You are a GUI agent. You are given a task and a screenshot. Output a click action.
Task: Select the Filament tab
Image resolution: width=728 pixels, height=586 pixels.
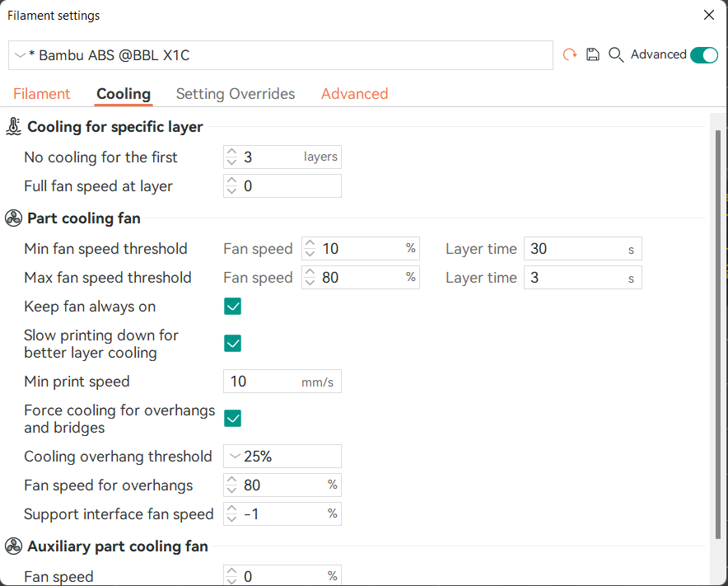(41, 93)
